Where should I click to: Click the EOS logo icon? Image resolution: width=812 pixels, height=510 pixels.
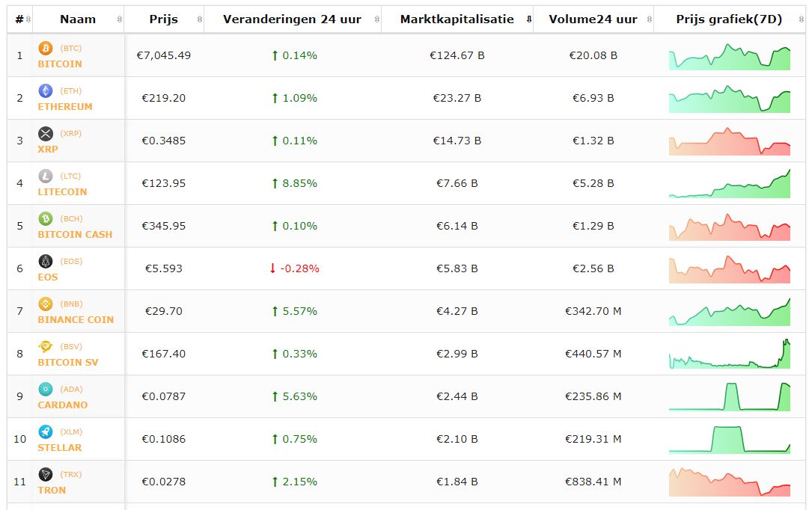46,262
